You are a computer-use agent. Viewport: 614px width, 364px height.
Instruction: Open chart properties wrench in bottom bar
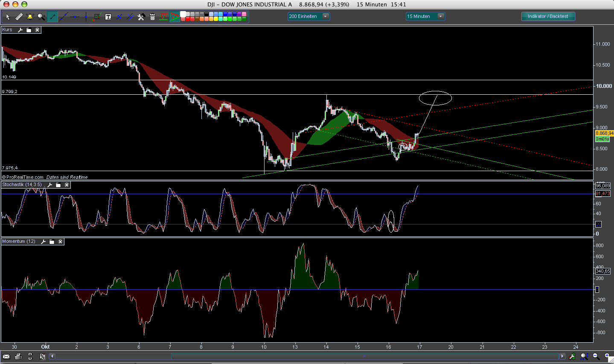pyautogui.click(x=572, y=356)
